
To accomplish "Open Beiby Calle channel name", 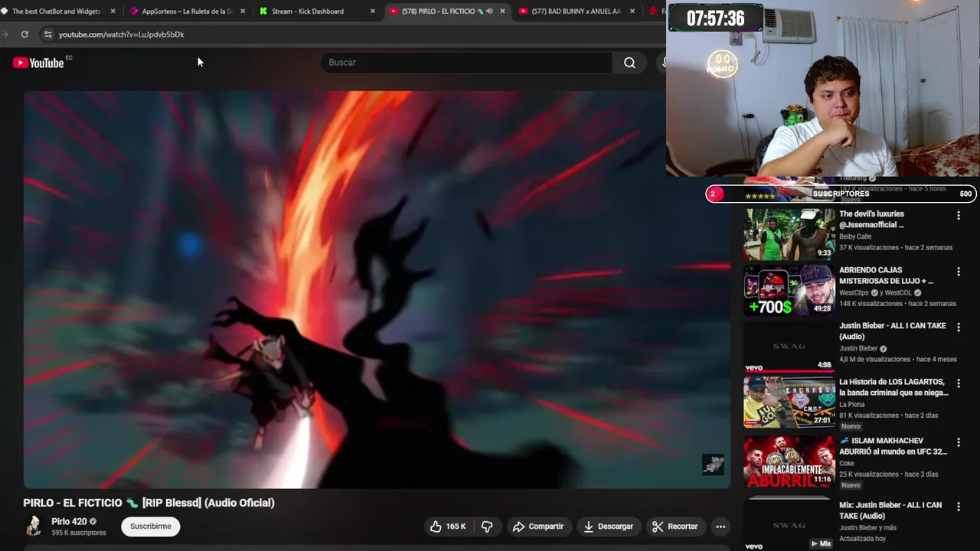I will pyautogui.click(x=855, y=236).
